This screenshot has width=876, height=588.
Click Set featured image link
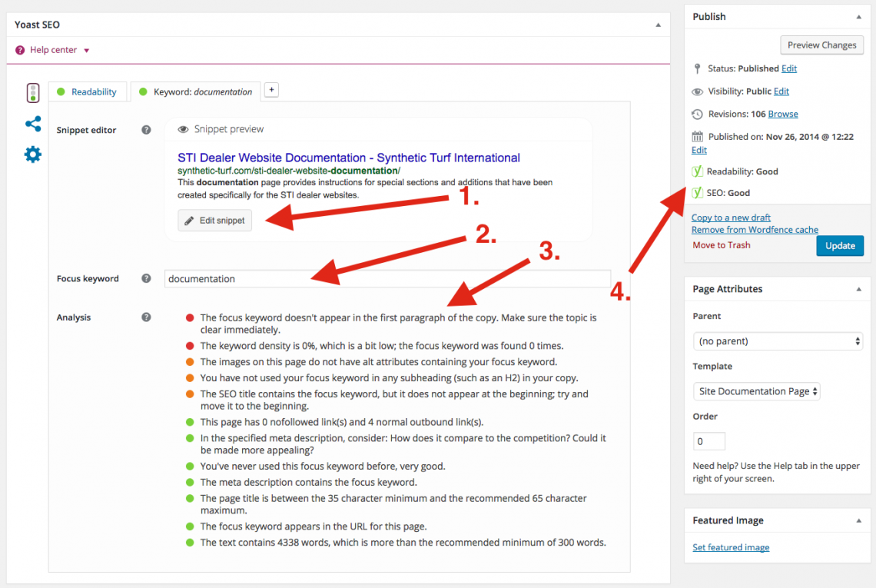(731, 547)
